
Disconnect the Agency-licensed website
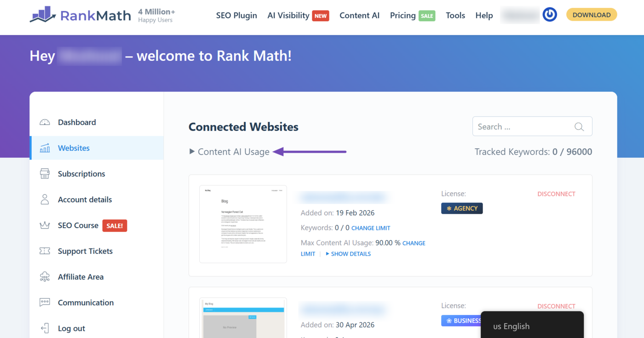(556, 194)
